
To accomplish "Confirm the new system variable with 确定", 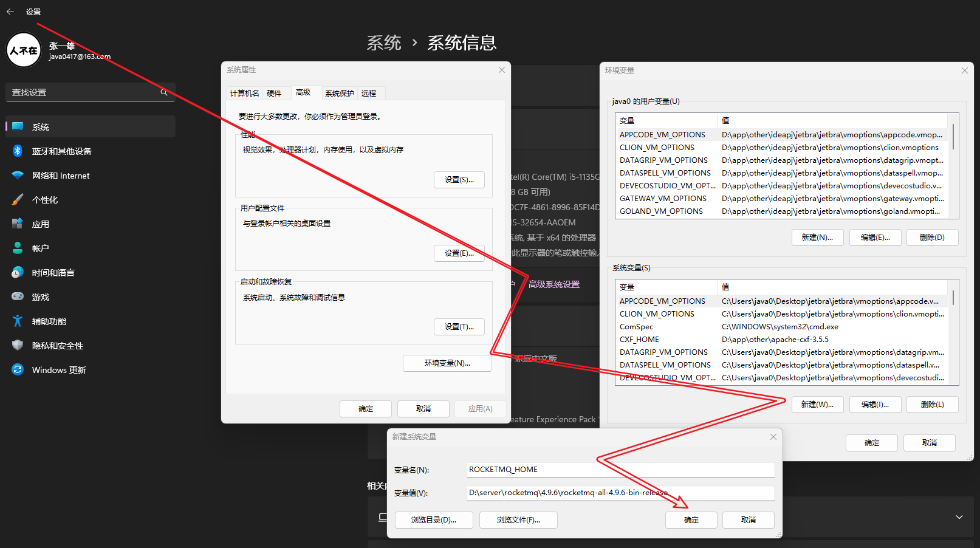I will click(x=691, y=520).
